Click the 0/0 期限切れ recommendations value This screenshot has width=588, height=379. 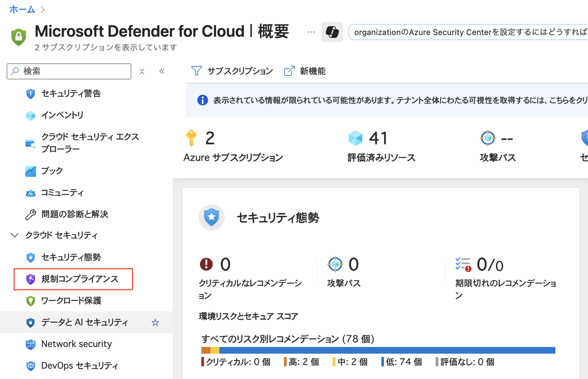click(x=490, y=265)
